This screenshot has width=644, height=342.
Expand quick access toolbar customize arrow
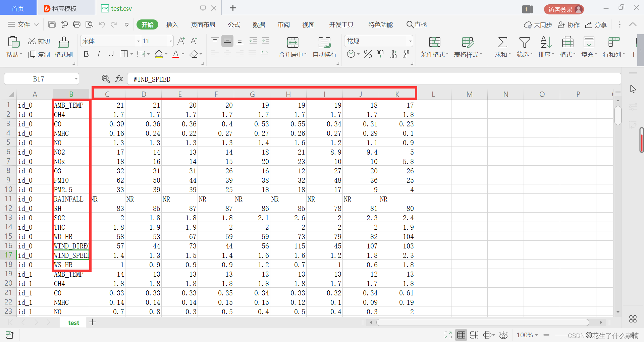[126, 24]
